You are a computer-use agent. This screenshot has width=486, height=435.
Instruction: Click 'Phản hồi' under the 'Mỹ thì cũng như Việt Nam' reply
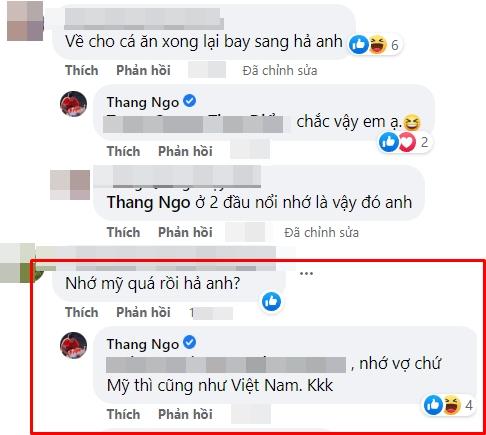click(185, 414)
